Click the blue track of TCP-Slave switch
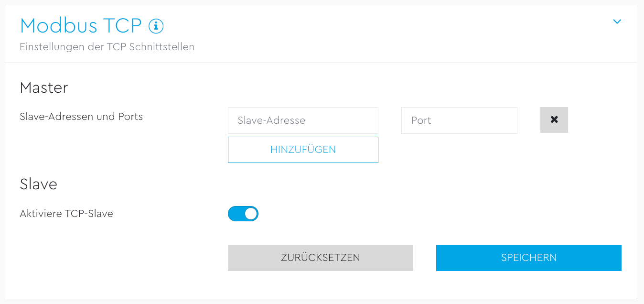The height and width of the screenshot is (304, 644). tap(236, 214)
